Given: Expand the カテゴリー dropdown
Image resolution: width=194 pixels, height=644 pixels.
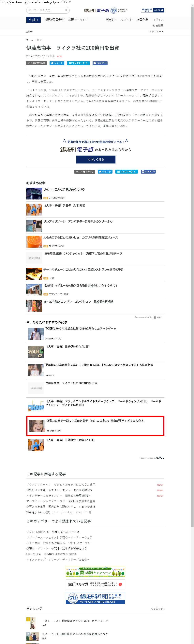Looking at the screenshot, I should tap(156, 32).
